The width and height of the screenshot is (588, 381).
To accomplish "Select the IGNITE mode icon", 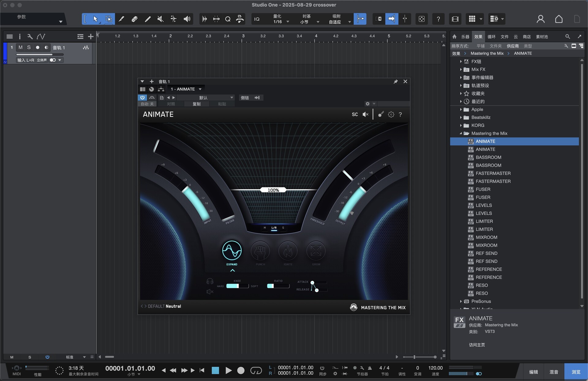I will pos(288,251).
